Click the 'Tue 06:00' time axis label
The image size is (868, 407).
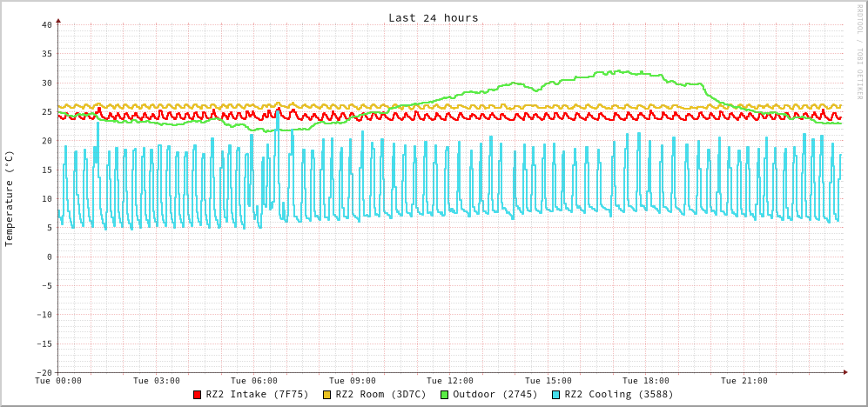(x=254, y=381)
